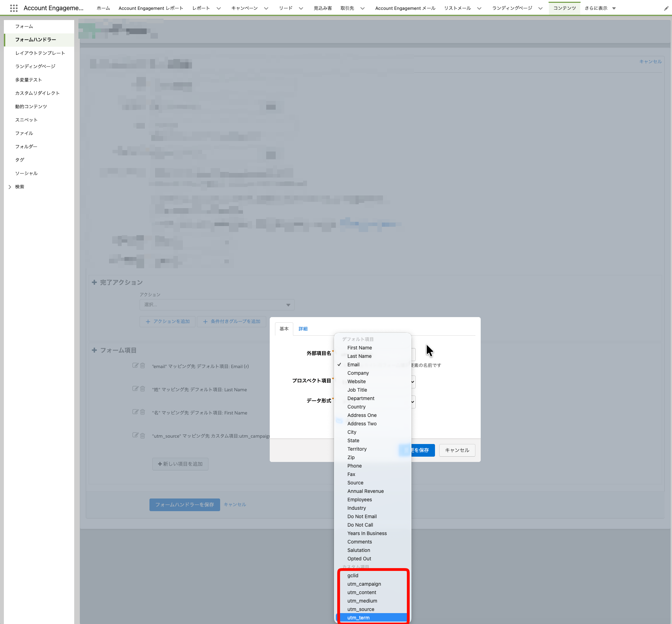The image size is (672, 624).
Task: Edit the "utm_source" field mapping
Action: click(x=135, y=435)
